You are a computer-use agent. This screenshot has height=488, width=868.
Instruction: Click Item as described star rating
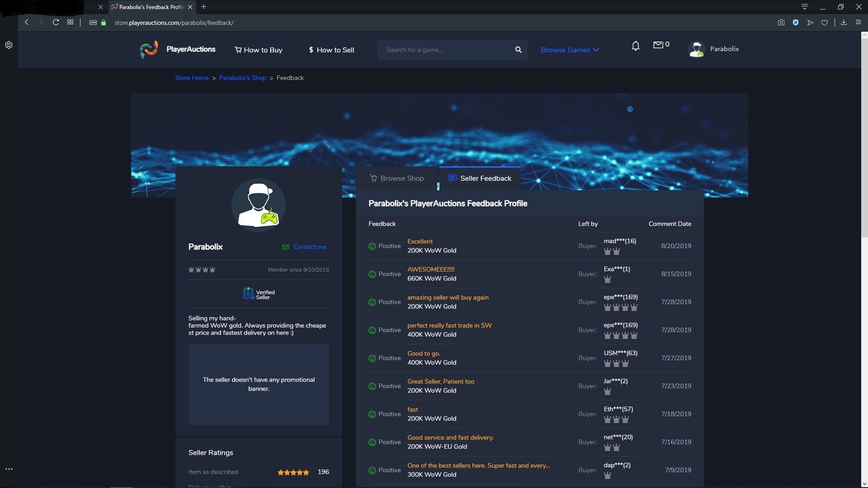(293, 472)
